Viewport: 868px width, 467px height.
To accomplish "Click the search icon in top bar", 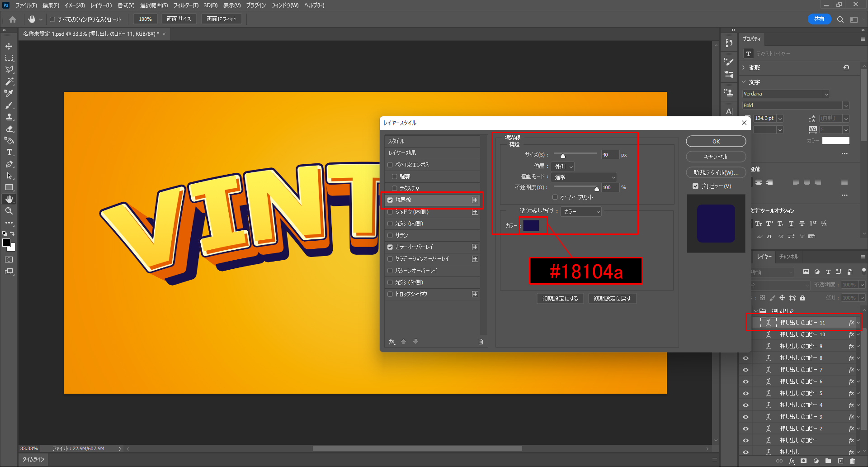I will (840, 19).
